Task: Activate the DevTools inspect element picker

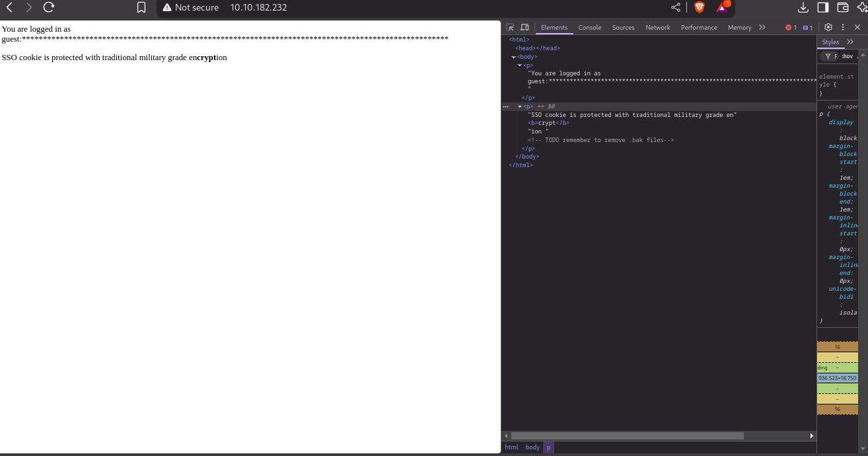Action: coord(510,27)
